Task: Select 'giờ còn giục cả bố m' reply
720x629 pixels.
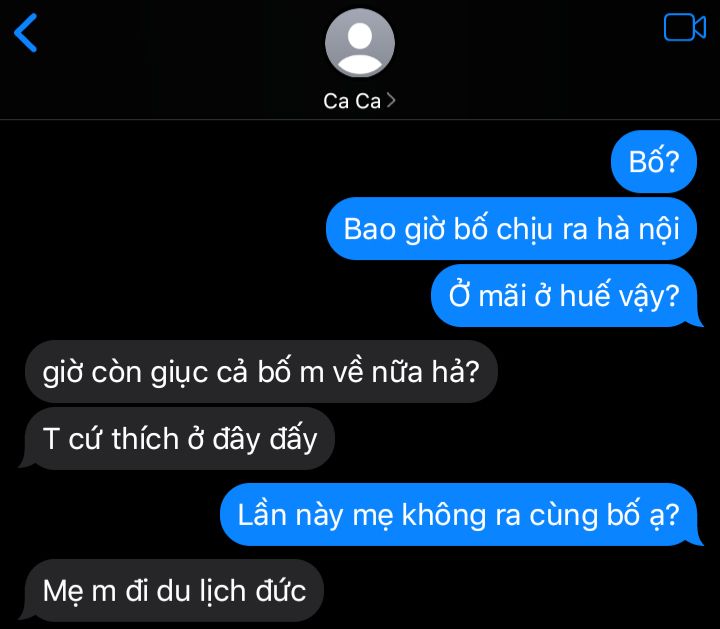Action: pos(261,371)
